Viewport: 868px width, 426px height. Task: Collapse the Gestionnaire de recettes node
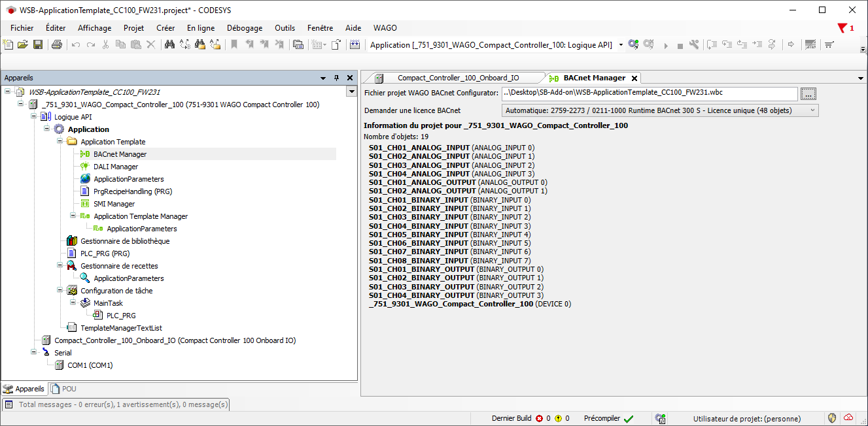coord(60,266)
